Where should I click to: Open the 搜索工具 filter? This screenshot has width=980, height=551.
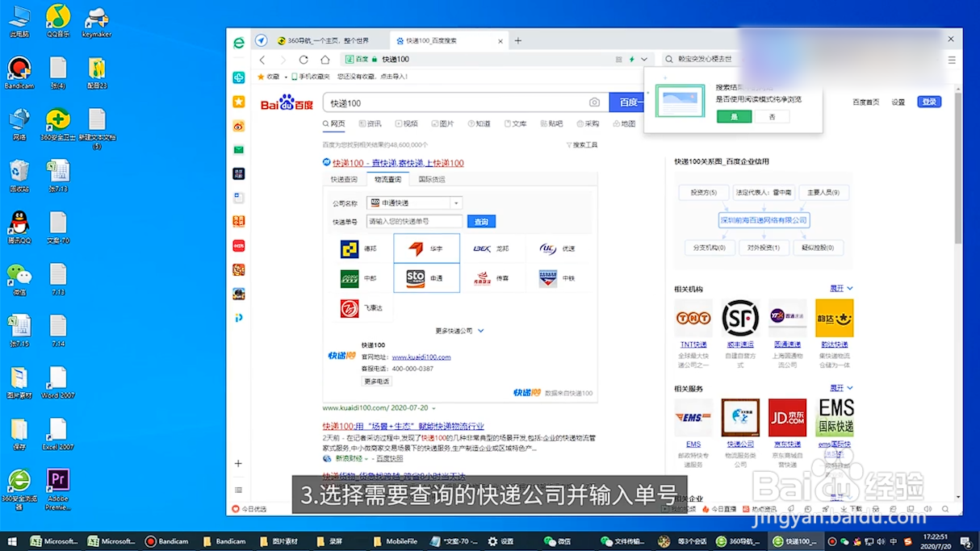582,145
